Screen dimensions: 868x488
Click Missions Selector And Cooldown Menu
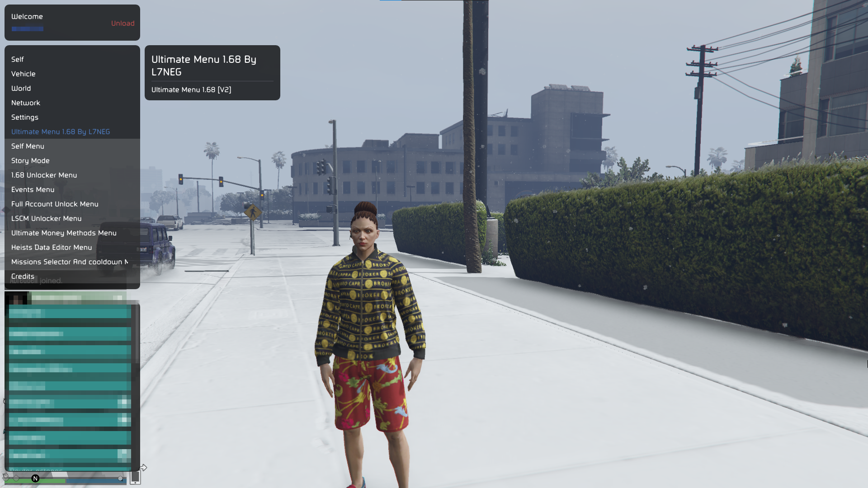70,262
